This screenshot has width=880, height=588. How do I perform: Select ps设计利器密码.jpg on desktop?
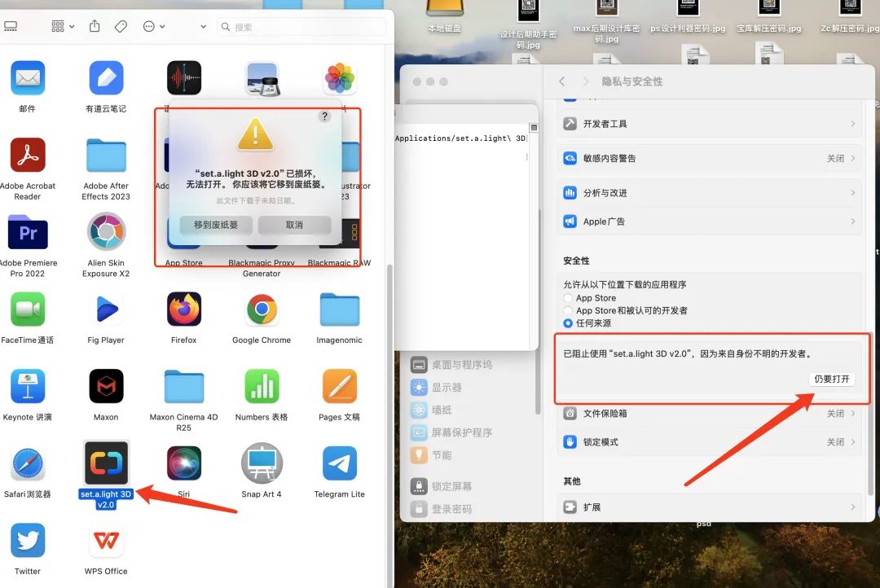click(x=688, y=17)
